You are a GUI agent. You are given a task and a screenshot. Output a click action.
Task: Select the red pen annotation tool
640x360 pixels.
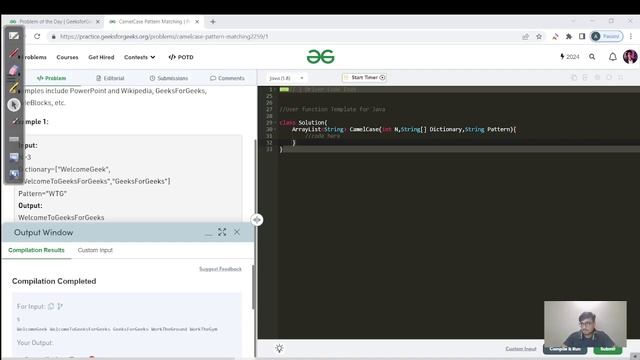pyautogui.click(x=14, y=53)
